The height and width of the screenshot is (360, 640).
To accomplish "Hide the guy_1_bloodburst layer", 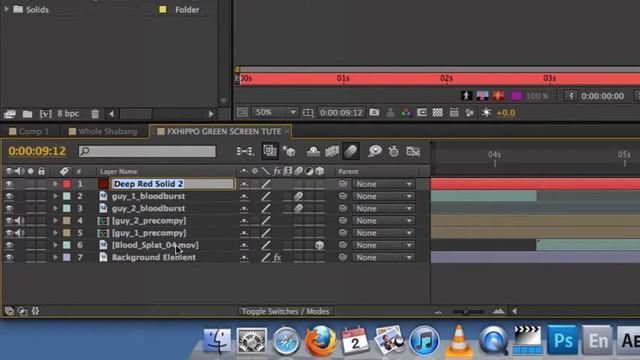I will (x=9, y=196).
